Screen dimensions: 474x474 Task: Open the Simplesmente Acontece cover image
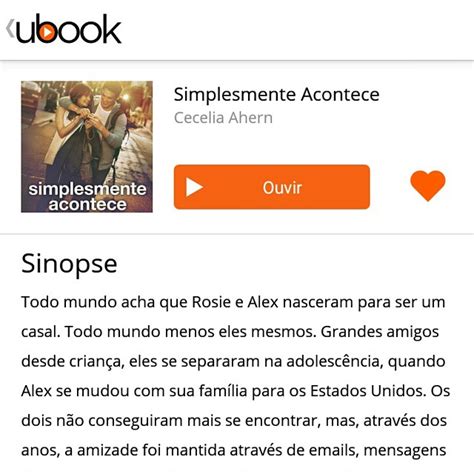click(x=87, y=147)
